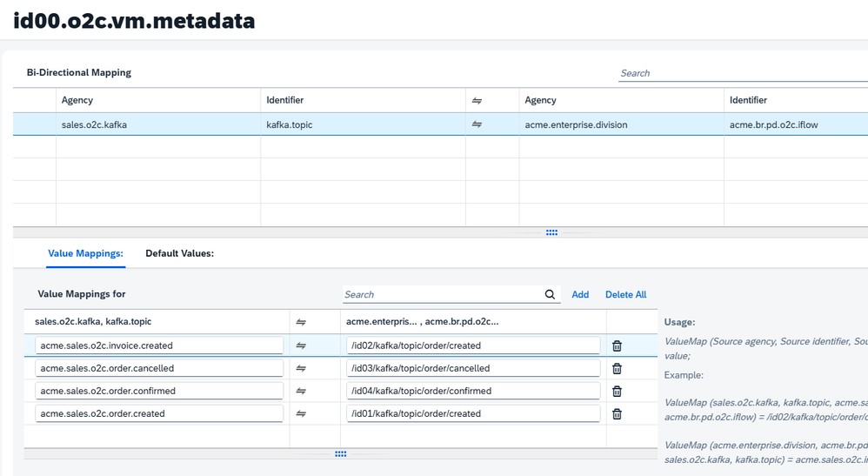Click the Bi-Directional Mapping heading
This screenshot has width=868, height=476.
(x=79, y=72)
